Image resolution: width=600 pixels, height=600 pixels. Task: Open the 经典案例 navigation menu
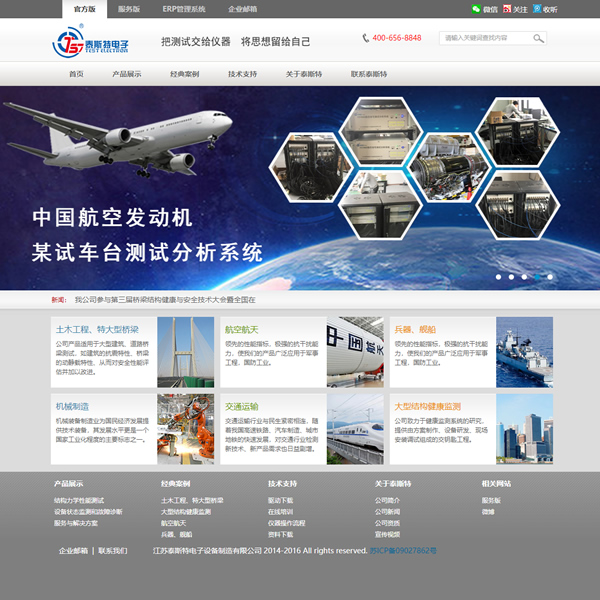(x=184, y=74)
